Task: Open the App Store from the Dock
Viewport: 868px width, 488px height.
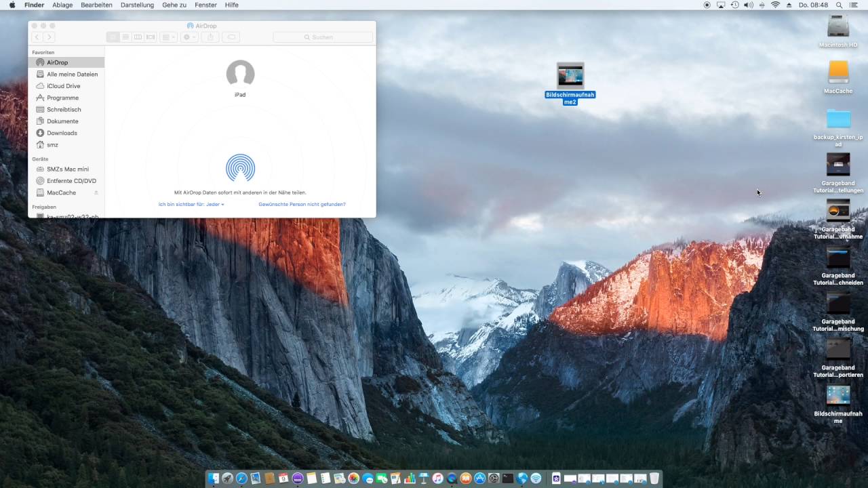Action: tap(479, 479)
